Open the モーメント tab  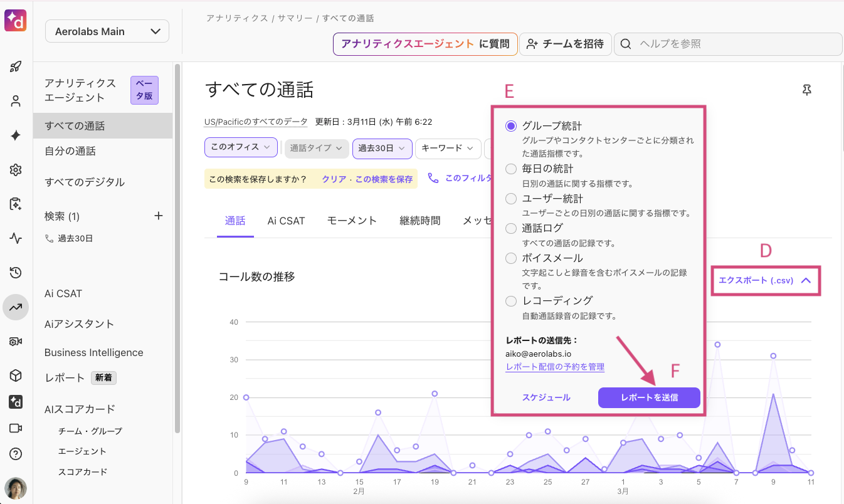click(352, 220)
